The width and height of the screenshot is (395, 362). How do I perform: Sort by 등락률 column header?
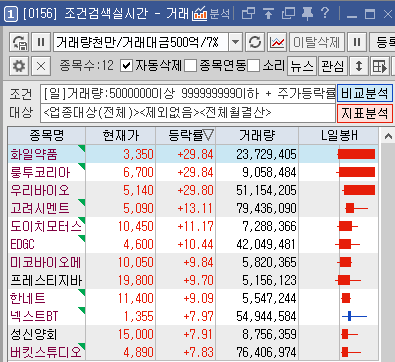coord(186,135)
